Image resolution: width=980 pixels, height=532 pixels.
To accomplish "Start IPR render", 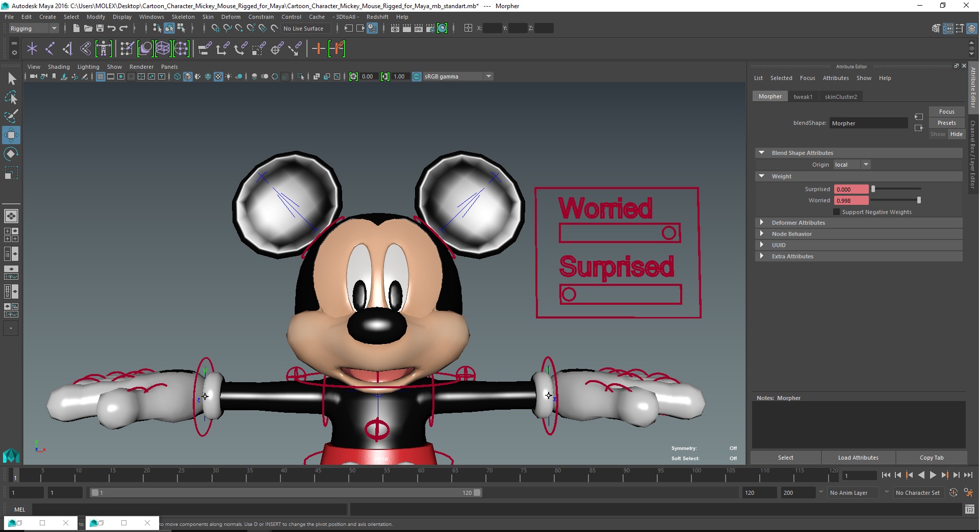I will (419, 29).
